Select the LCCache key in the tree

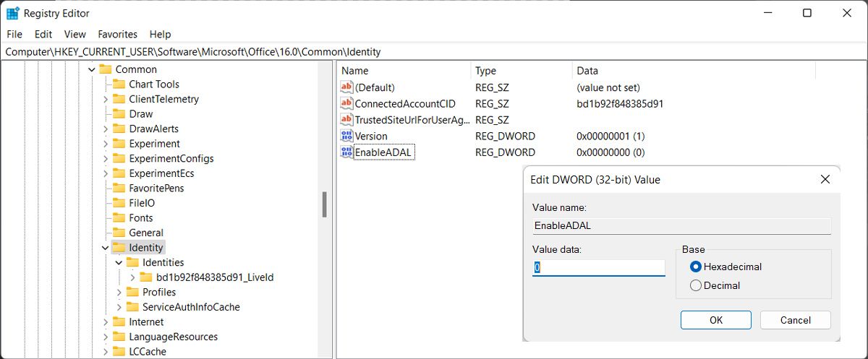(148, 352)
